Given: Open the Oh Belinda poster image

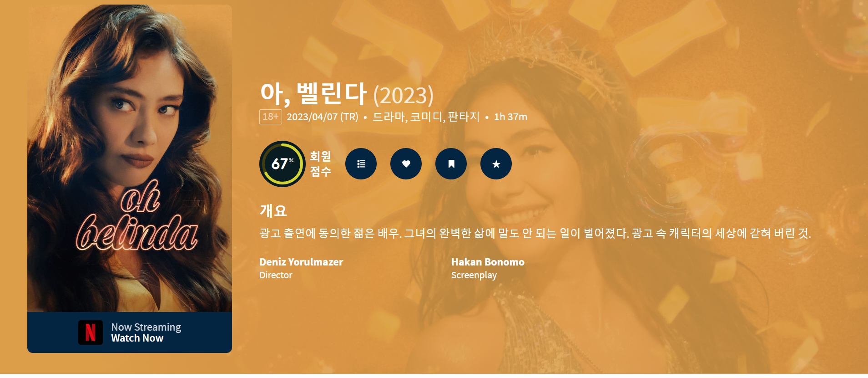Looking at the screenshot, I should 130,158.
